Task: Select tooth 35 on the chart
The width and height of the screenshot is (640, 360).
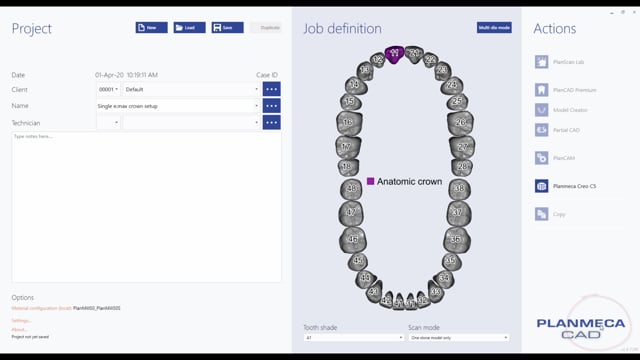Action: coord(451,261)
